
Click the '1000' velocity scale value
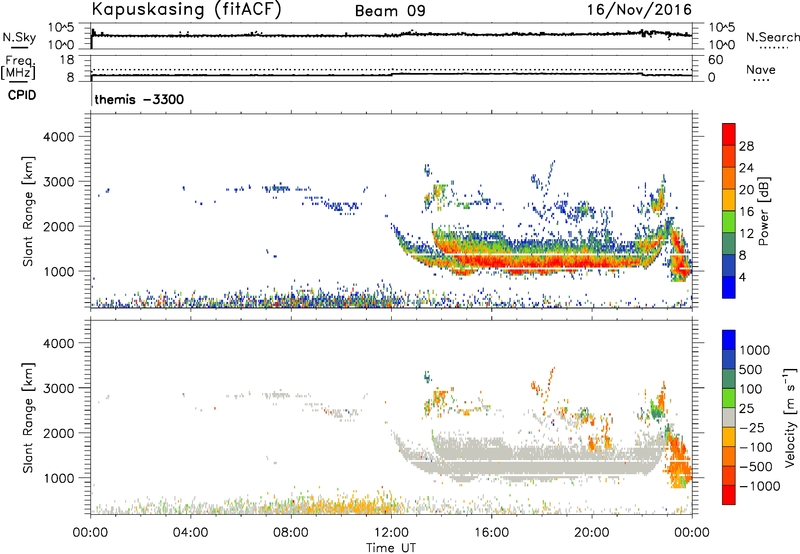pyautogui.click(x=755, y=350)
